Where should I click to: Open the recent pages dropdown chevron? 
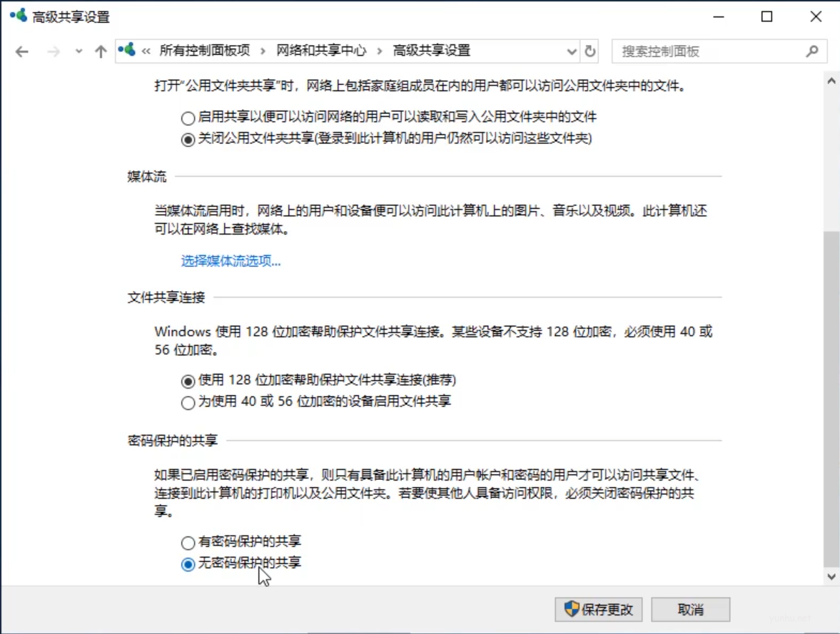click(x=77, y=51)
